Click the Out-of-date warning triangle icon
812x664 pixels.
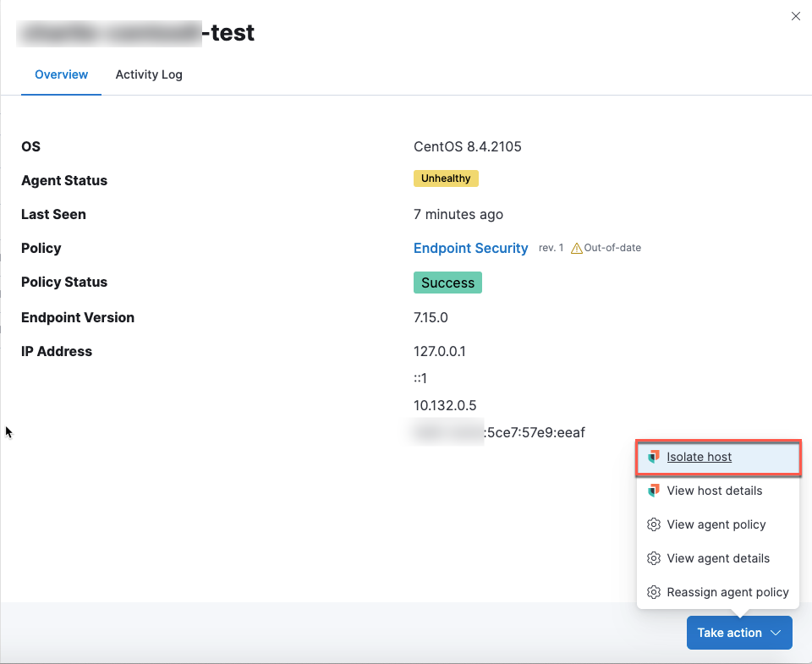point(577,249)
